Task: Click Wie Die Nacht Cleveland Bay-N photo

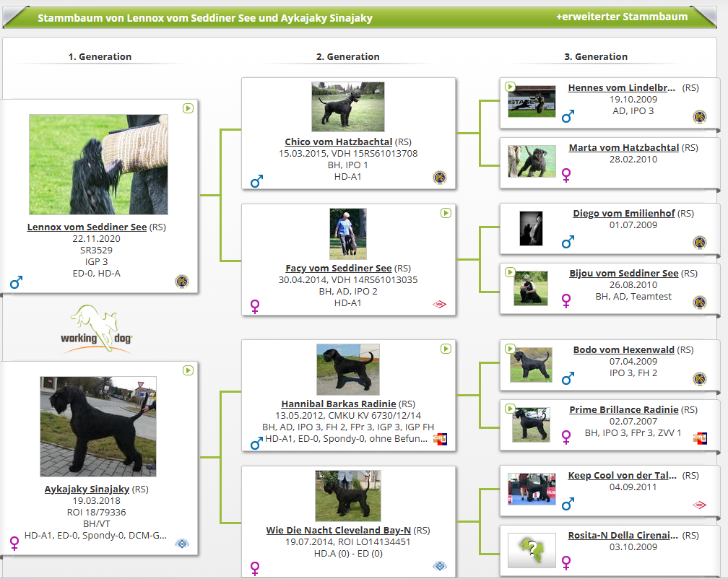Action: (x=348, y=496)
